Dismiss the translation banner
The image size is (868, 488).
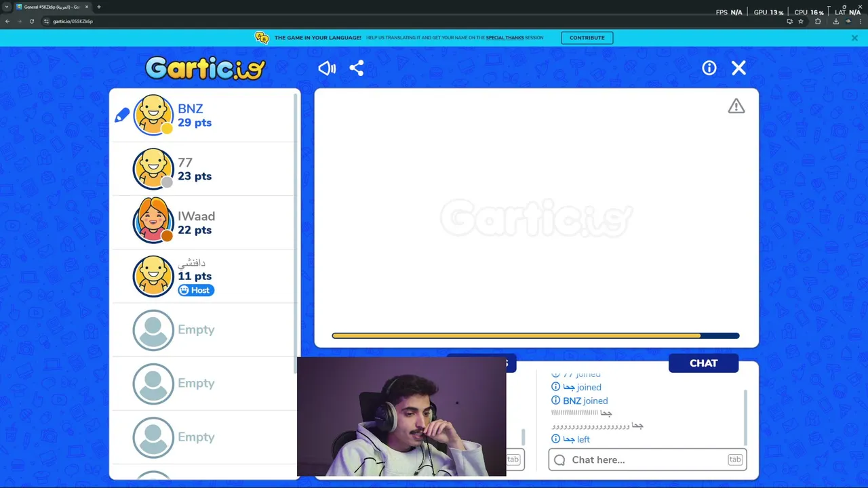click(x=854, y=38)
